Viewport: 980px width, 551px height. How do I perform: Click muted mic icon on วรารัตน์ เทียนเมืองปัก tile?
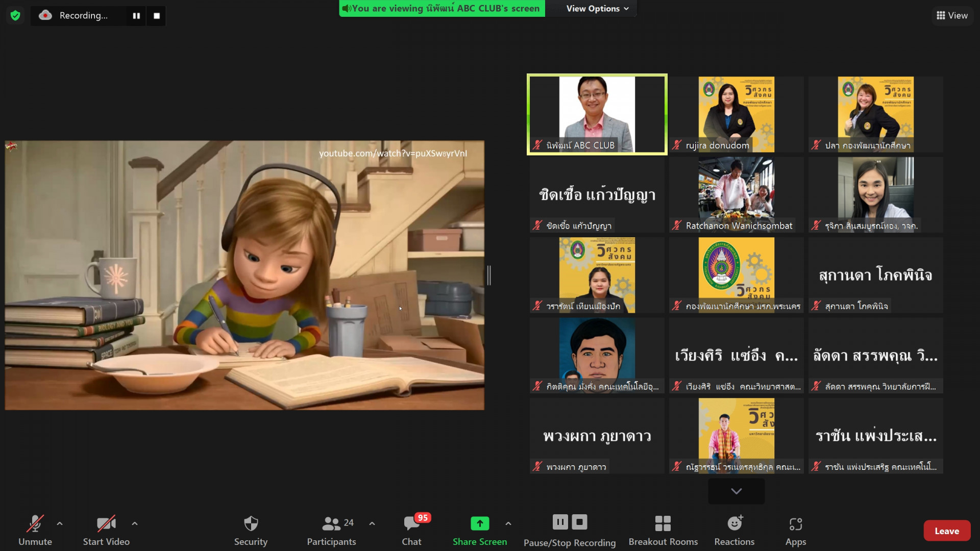[537, 306]
